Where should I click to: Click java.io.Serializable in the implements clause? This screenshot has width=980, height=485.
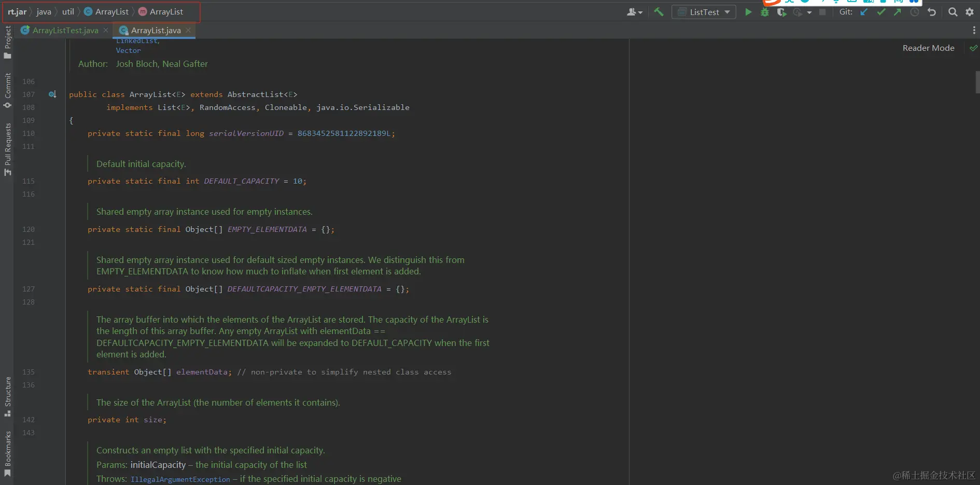click(363, 107)
